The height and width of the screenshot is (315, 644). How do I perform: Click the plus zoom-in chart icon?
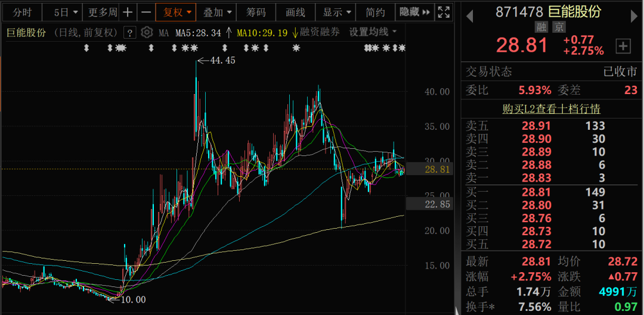click(128, 13)
